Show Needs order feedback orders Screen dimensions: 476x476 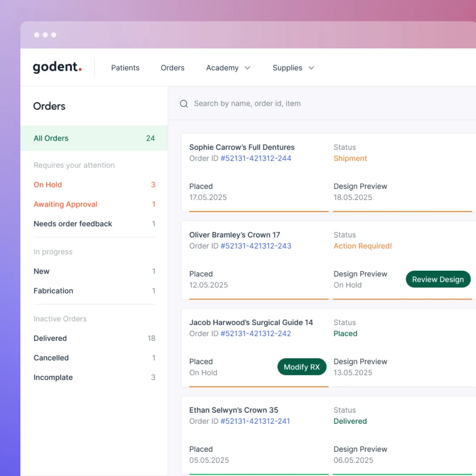tap(94, 224)
